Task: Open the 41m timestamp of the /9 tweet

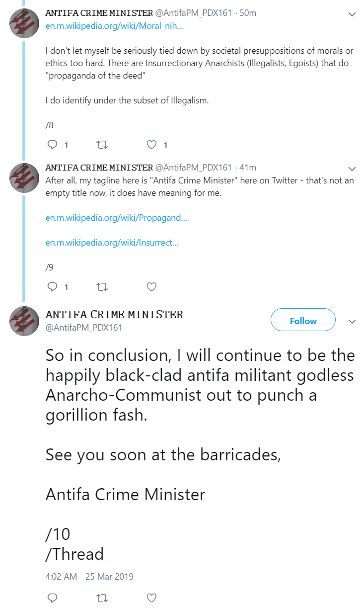Action: [x=248, y=168]
